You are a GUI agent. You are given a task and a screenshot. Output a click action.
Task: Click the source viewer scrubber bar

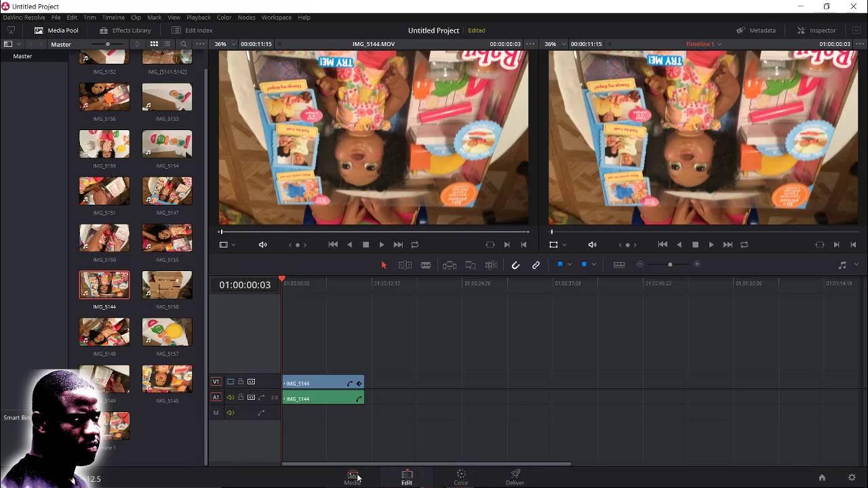tap(374, 232)
